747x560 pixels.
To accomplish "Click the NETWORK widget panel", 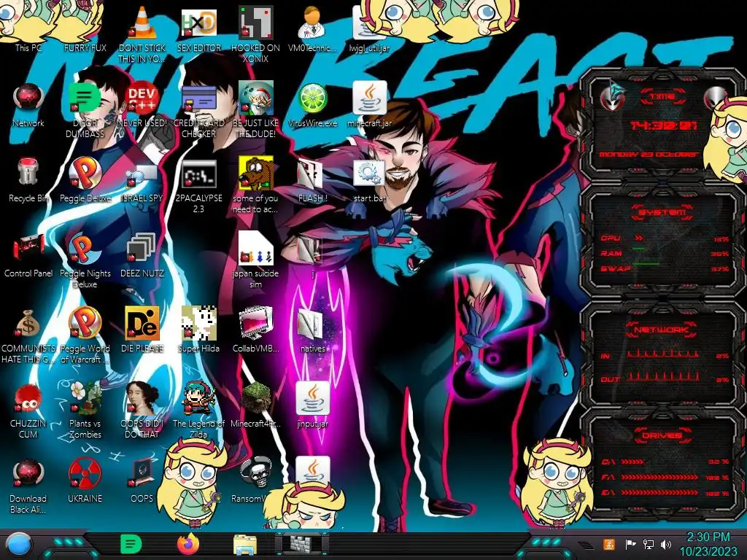I will click(662, 355).
